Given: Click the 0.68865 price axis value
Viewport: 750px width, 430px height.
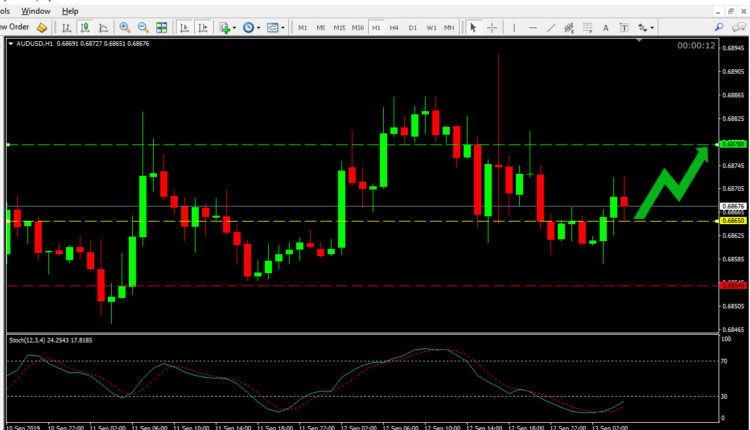Looking at the screenshot, I should coord(733,95).
